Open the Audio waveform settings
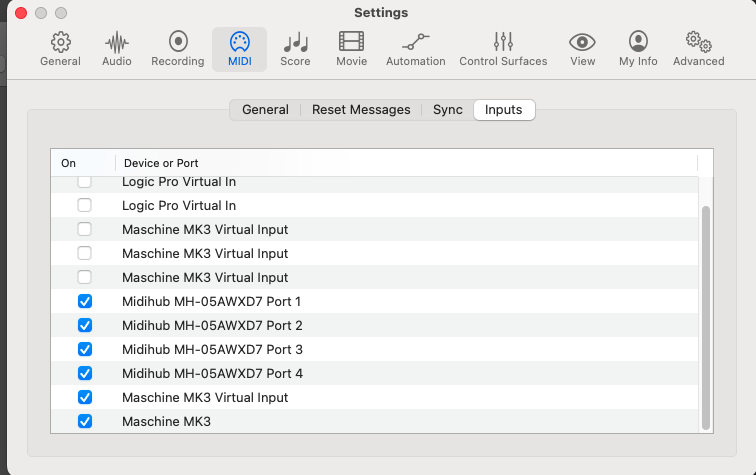The height and width of the screenshot is (475, 756). coord(117,48)
